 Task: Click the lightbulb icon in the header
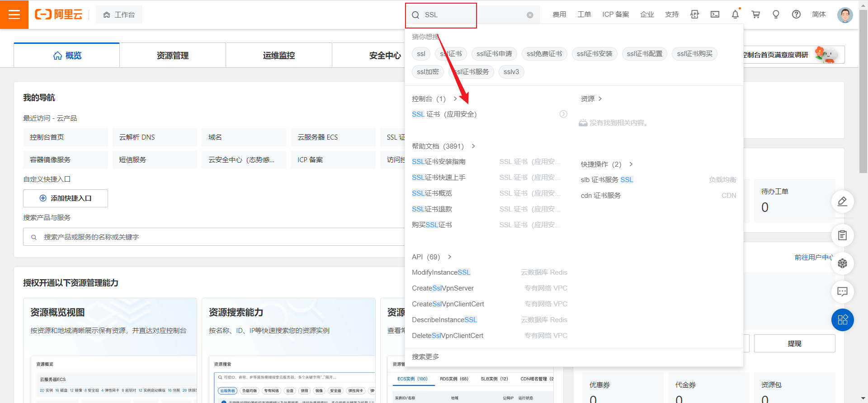[776, 14]
